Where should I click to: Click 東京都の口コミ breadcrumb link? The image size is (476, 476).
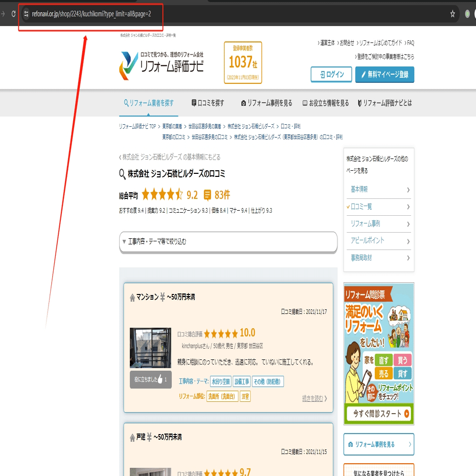click(174, 137)
